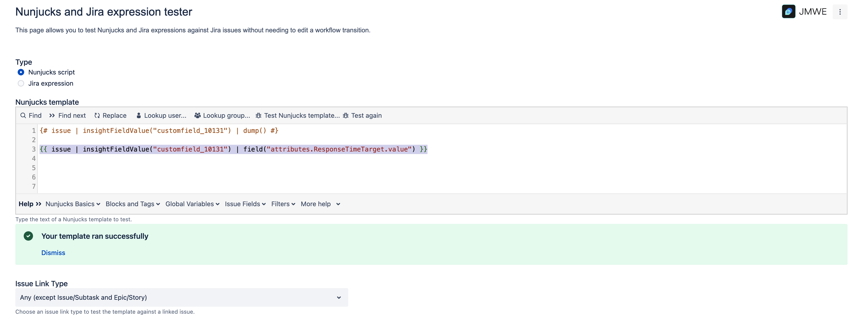
Task: Click the Find next toolbar label
Action: click(72, 116)
